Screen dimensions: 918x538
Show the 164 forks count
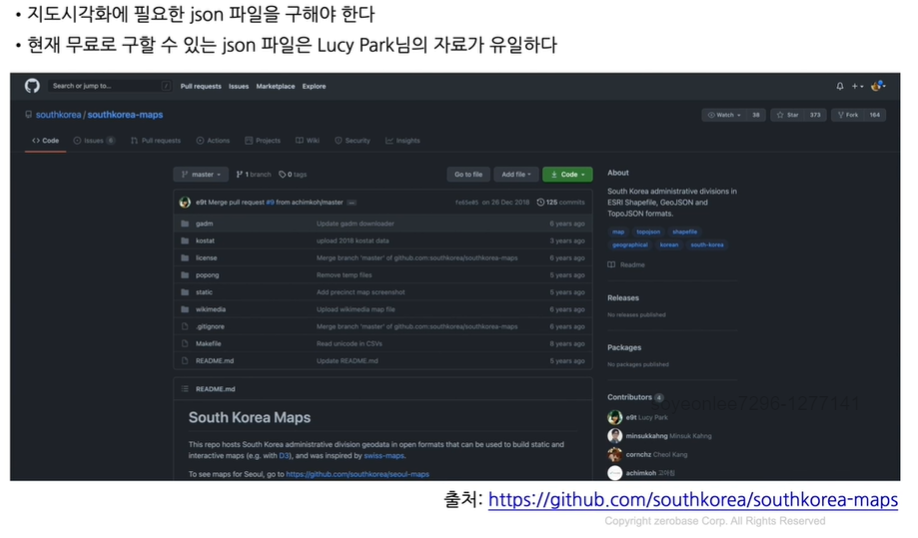pos(874,115)
